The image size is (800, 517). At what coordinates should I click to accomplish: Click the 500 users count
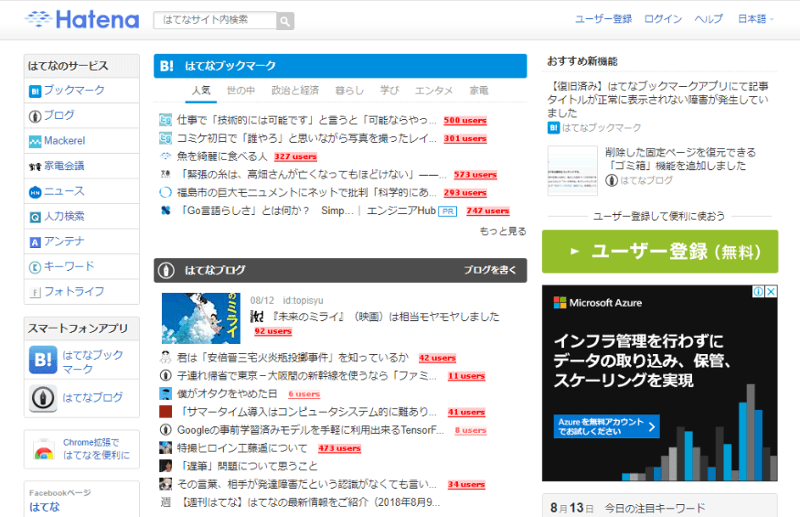click(465, 120)
